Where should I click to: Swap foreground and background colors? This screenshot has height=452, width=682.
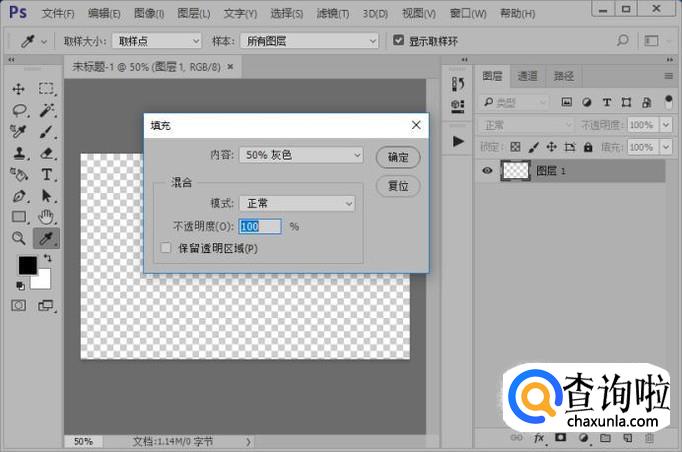(x=47, y=258)
